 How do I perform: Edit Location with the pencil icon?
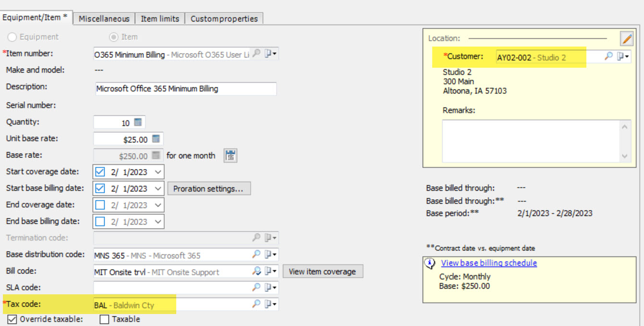tap(627, 38)
